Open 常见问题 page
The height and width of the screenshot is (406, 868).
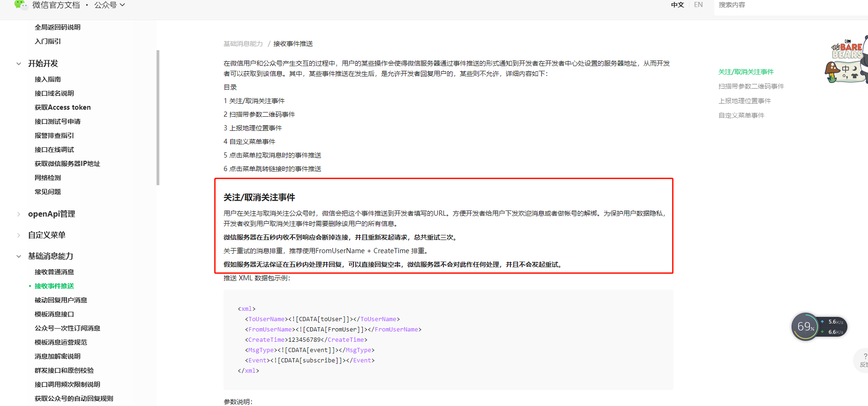click(48, 192)
